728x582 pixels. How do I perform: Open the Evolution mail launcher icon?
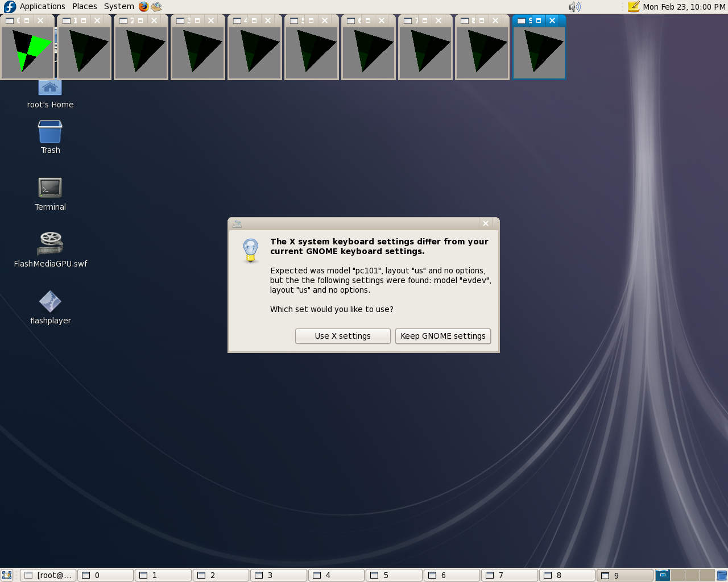pos(156,7)
